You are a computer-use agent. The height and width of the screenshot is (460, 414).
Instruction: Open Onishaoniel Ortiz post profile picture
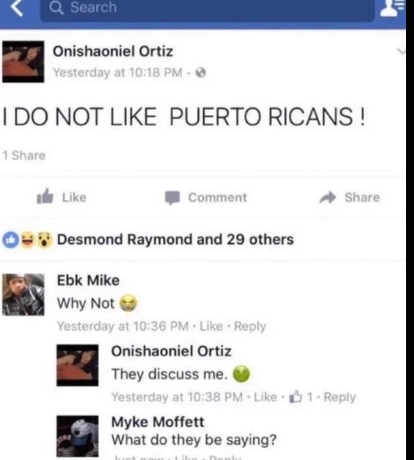pos(23,62)
